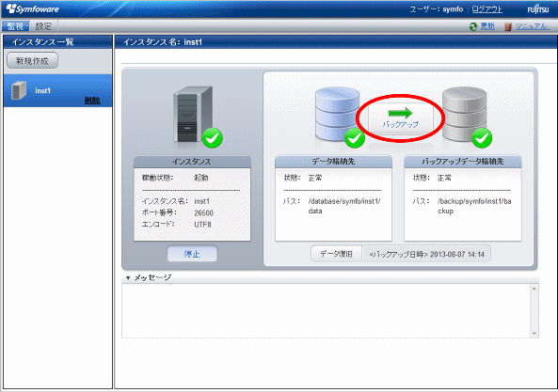Viewport: 558px width, 392px height.
Task: Click message area scrollbar up arrow
Action: (534, 289)
